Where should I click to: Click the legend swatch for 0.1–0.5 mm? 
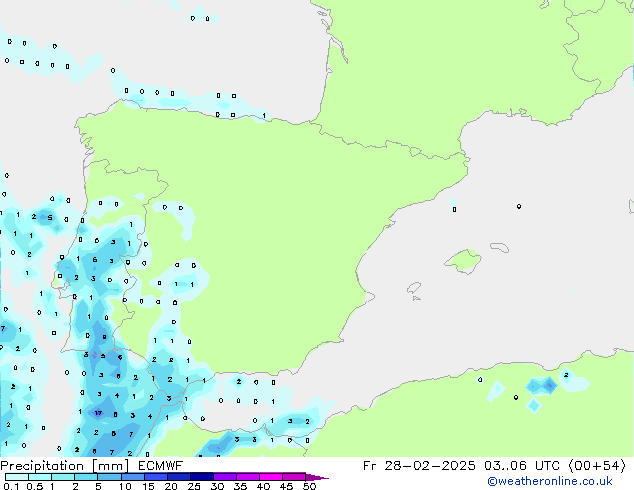(17, 477)
